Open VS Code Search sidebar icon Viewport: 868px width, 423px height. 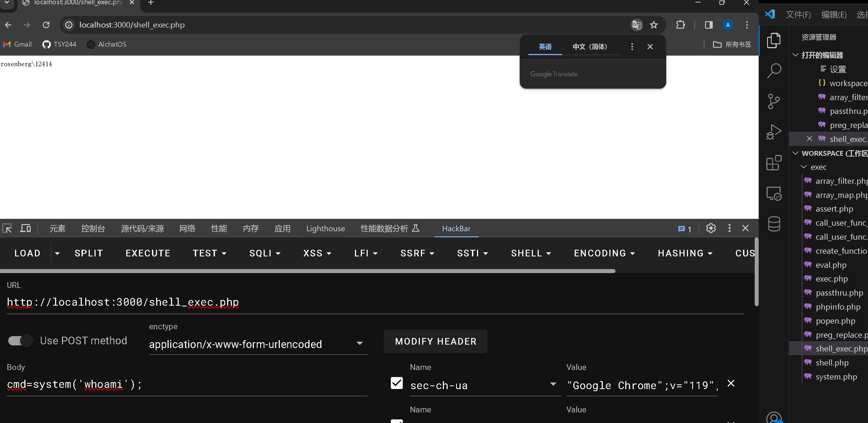774,70
